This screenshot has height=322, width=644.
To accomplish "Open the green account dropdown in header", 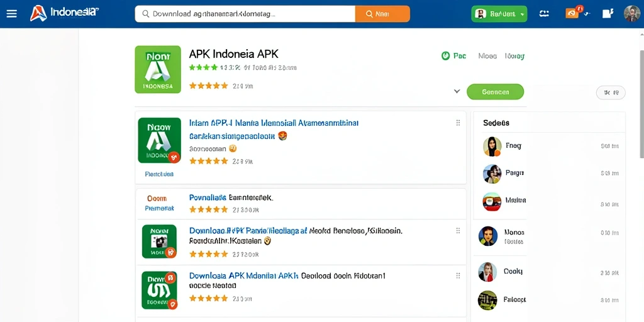I will [x=499, y=14].
